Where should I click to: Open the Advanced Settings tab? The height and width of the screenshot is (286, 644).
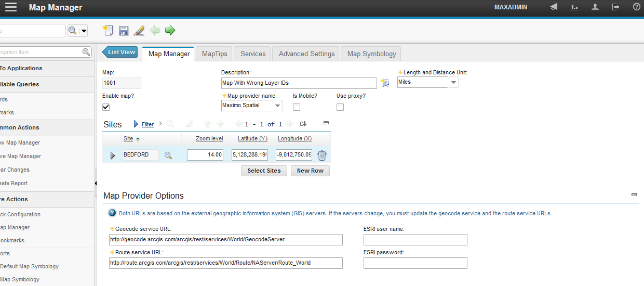click(x=306, y=54)
